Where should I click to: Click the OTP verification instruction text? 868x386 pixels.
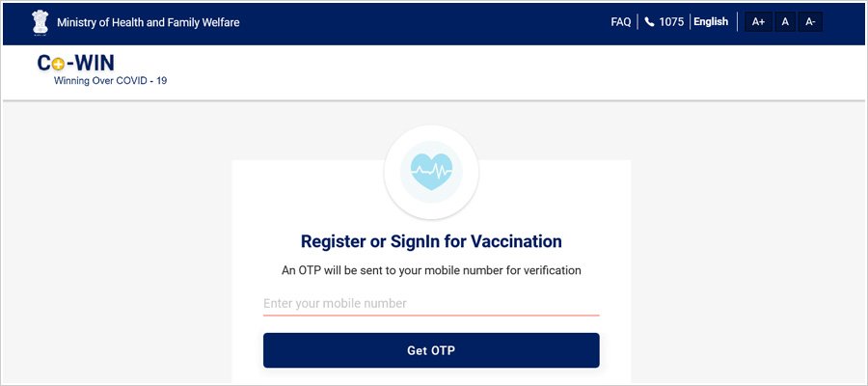(431, 271)
